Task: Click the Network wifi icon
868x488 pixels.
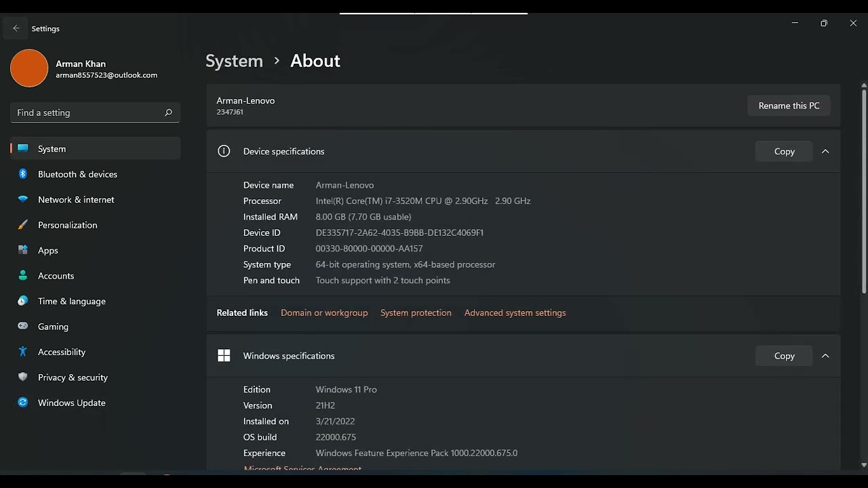Action: pos(23,199)
